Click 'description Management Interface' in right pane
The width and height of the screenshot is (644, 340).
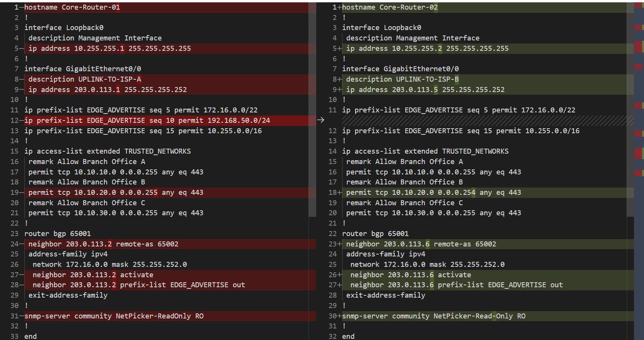[413, 38]
